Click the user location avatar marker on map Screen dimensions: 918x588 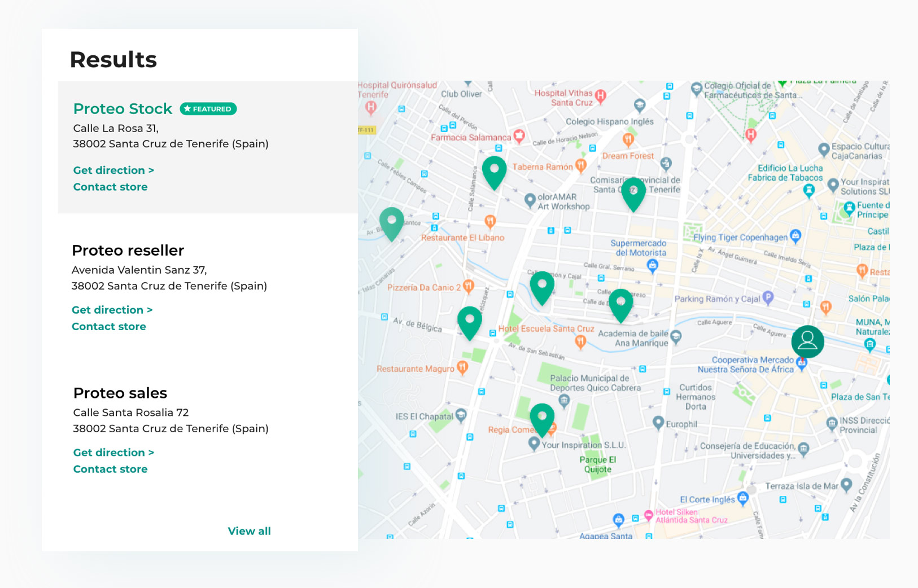[807, 341]
